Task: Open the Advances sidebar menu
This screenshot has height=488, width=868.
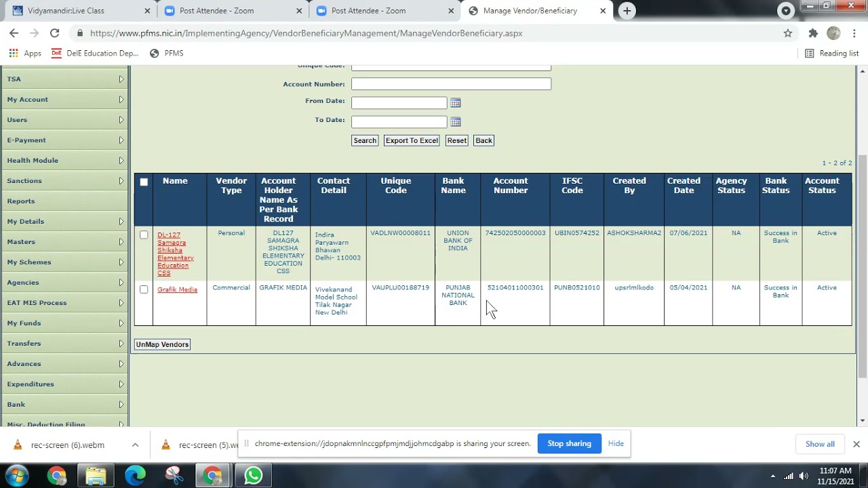Action: coord(64,364)
